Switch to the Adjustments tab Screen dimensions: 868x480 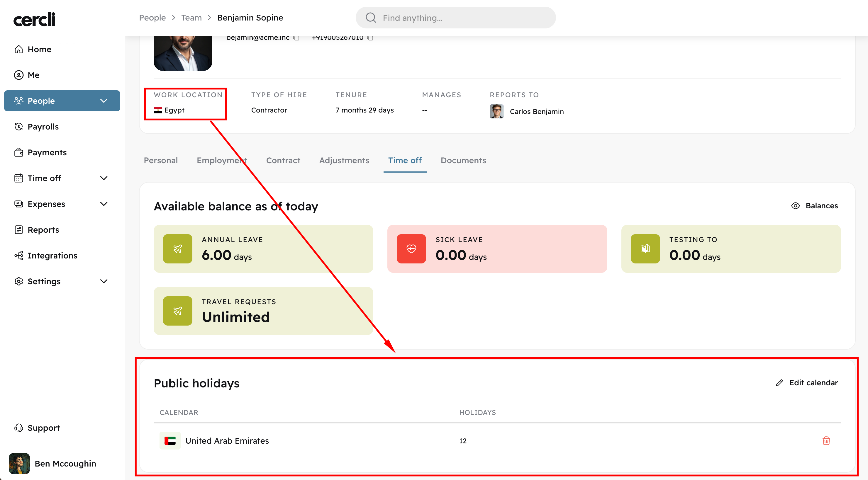click(344, 160)
